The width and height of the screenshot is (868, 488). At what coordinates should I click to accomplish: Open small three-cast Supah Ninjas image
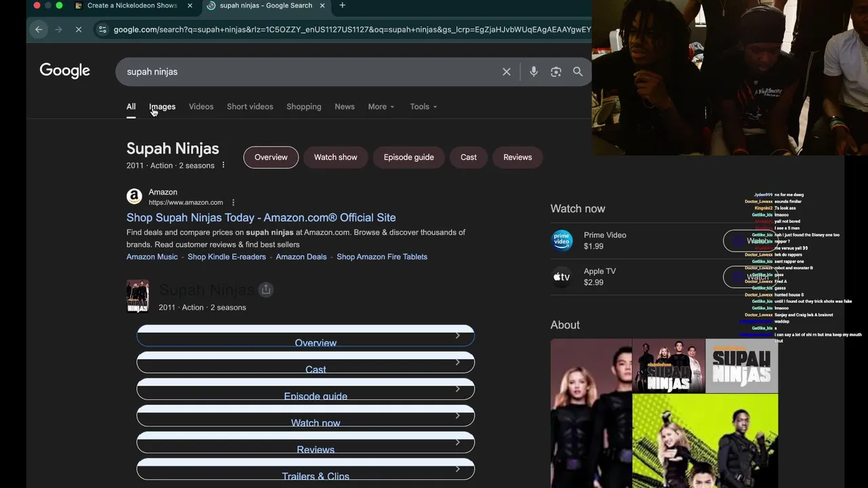(x=668, y=365)
